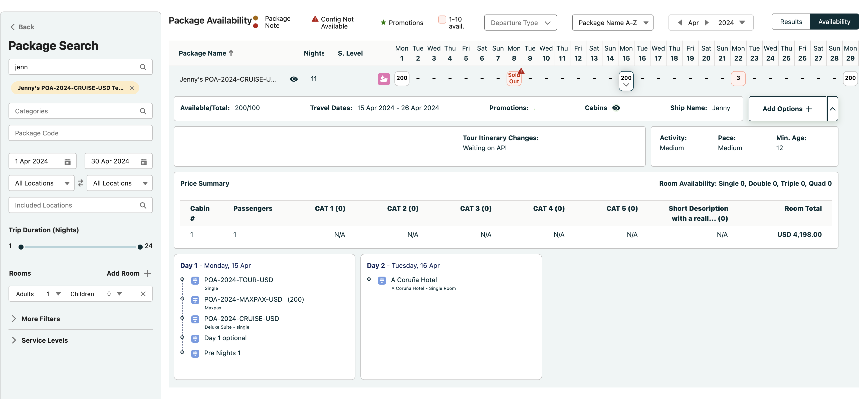Open the Package Name A-Z sort dropdown
868x399 pixels.
click(612, 23)
